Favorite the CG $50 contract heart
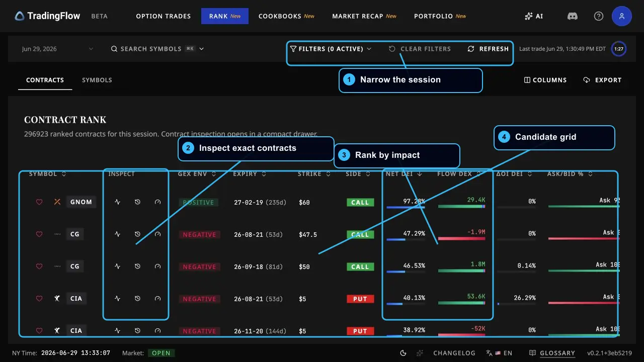The image size is (644, 362). coord(39,266)
